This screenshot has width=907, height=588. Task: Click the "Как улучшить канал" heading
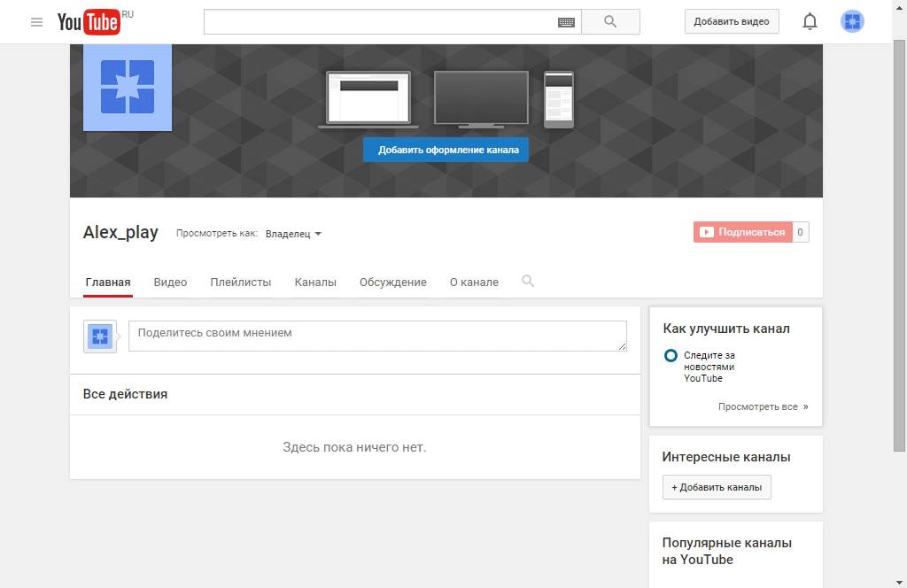tap(726, 329)
